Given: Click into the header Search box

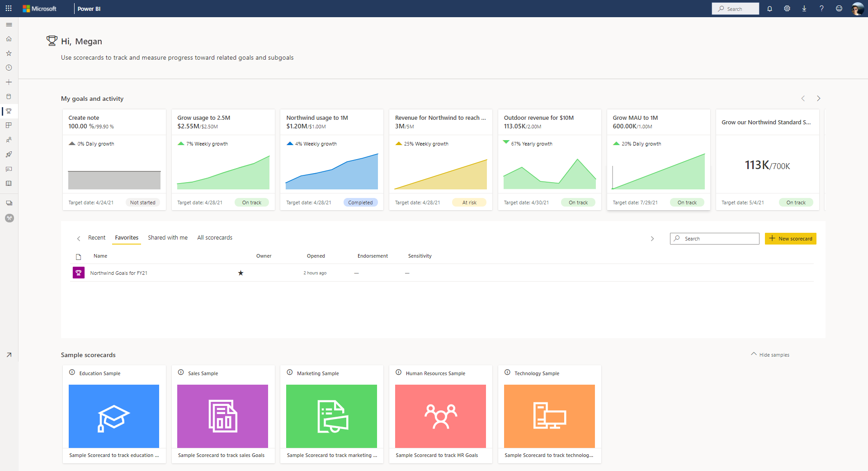Looking at the screenshot, I should click(736, 9).
